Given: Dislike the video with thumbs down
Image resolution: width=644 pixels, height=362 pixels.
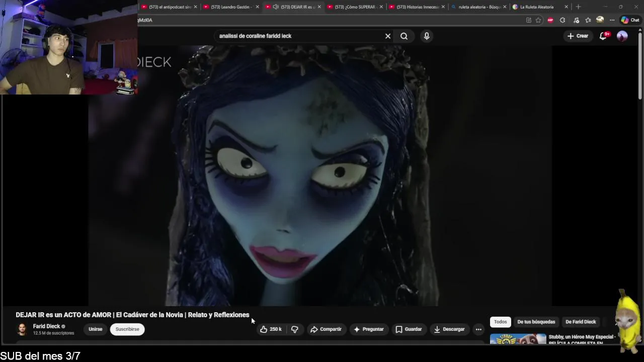Looking at the screenshot, I should pyautogui.click(x=295, y=329).
